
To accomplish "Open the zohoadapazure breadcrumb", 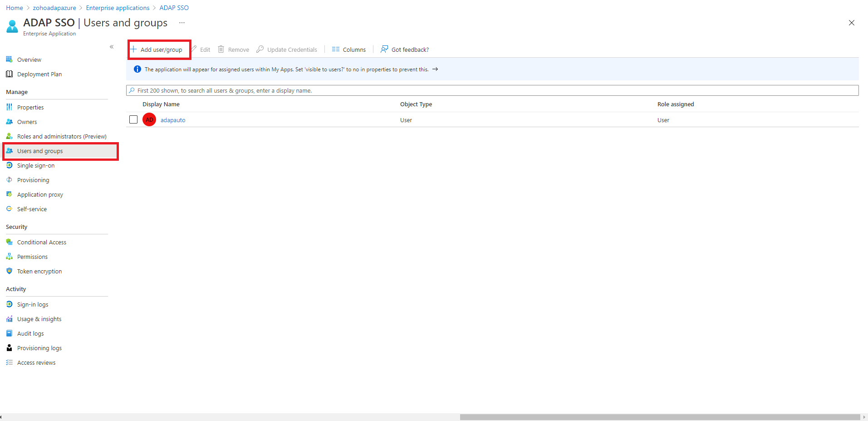I will click(54, 8).
